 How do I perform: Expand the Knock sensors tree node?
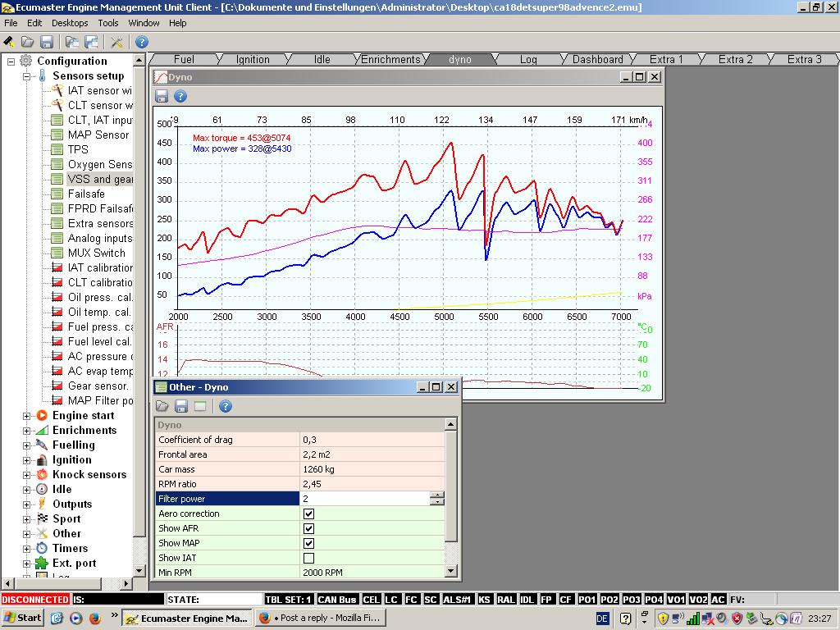(x=26, y=475)
